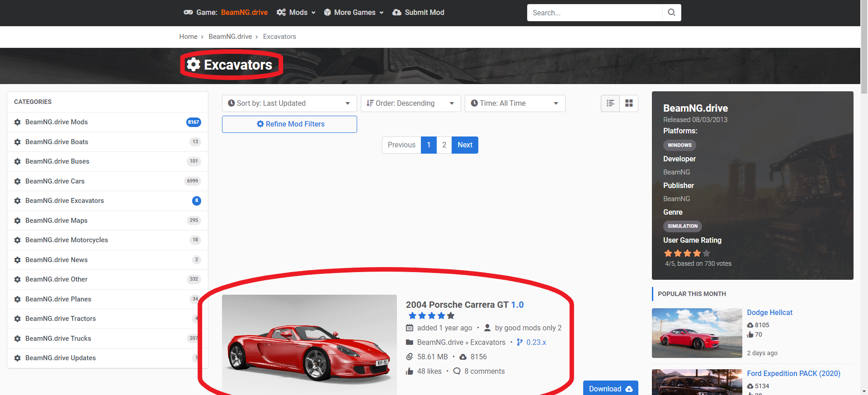Click the WINDOWS platform tag
The height and width of the screenshot is (395, 868).
679,145
